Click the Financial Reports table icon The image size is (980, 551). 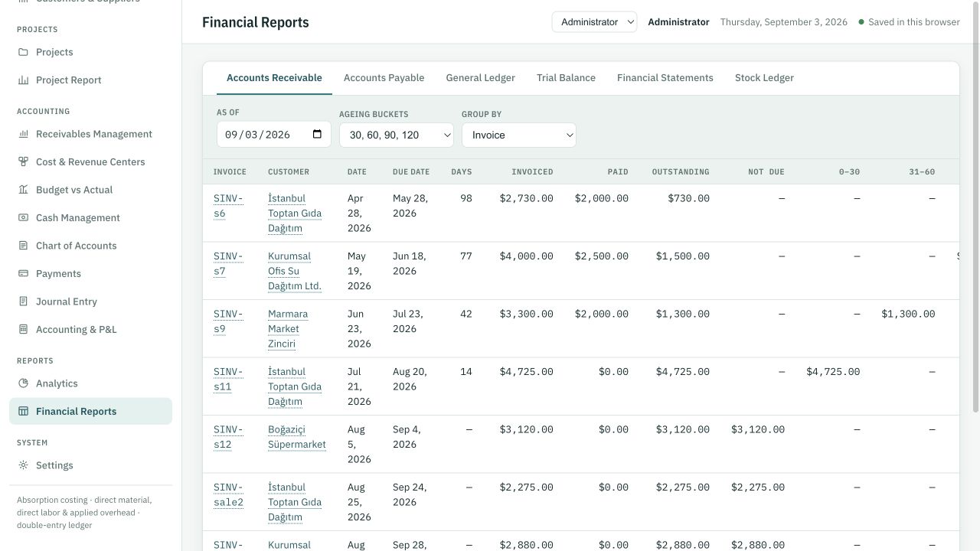[x=23, y=411]
